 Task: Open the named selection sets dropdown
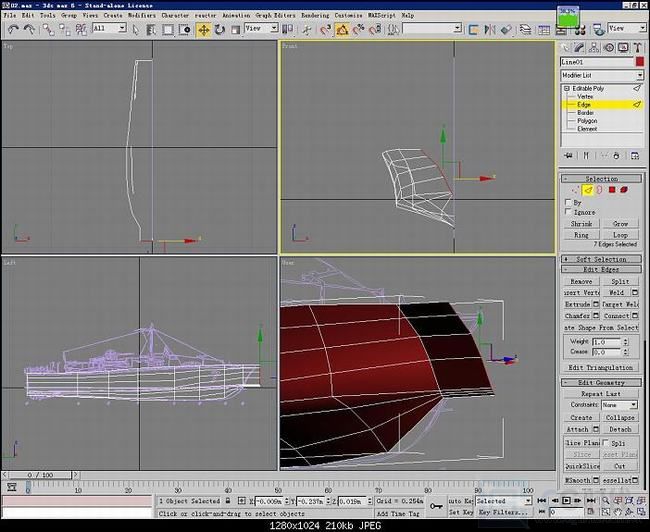coord(432,28)
